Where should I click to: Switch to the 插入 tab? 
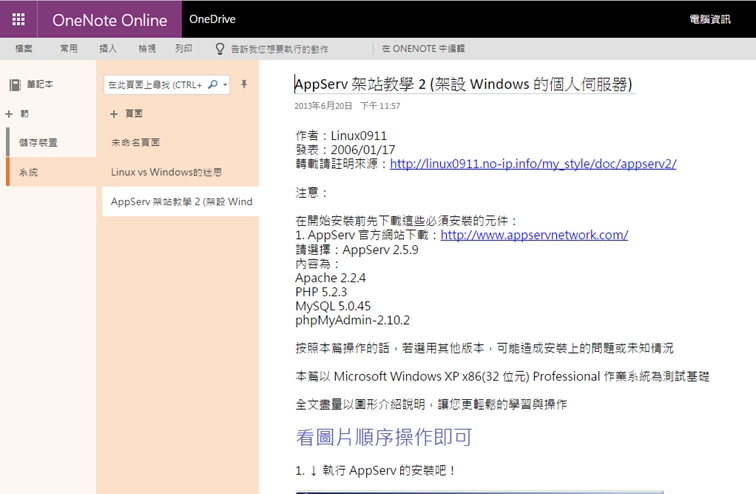click(108, 49)
